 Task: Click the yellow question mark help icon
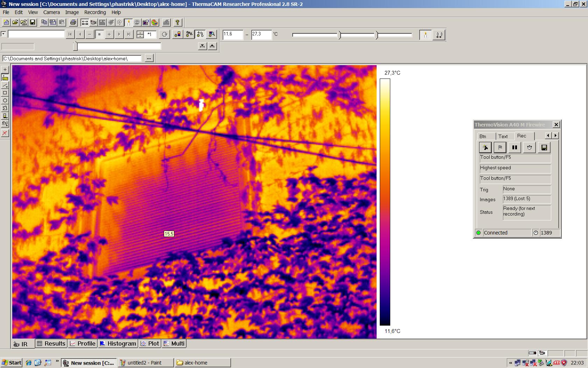pyautogui.click(x=177, y=22)
